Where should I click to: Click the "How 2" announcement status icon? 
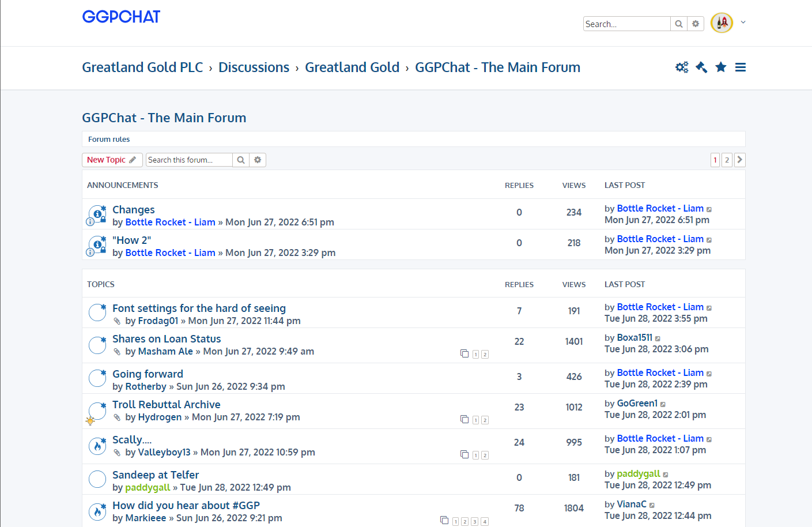[x=97, y=244]
